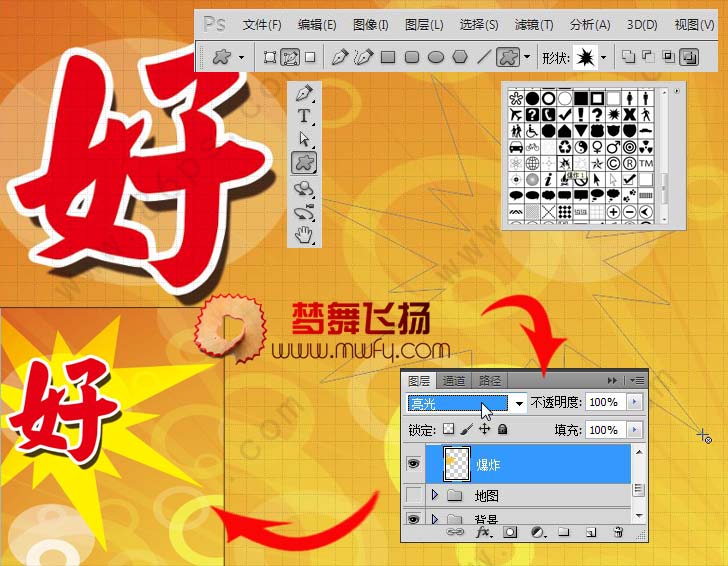This screenshot has width=728, height=566.
Task: Pick the Hand tool in toolbox
Action: point(304,234)
